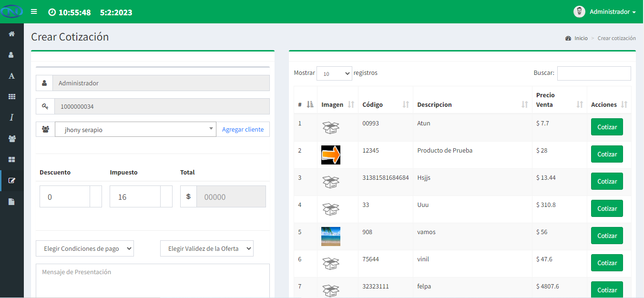This screenshot has width=644, height=298.
Task: Click the home icon in sidebar
Action: [11, 34]
